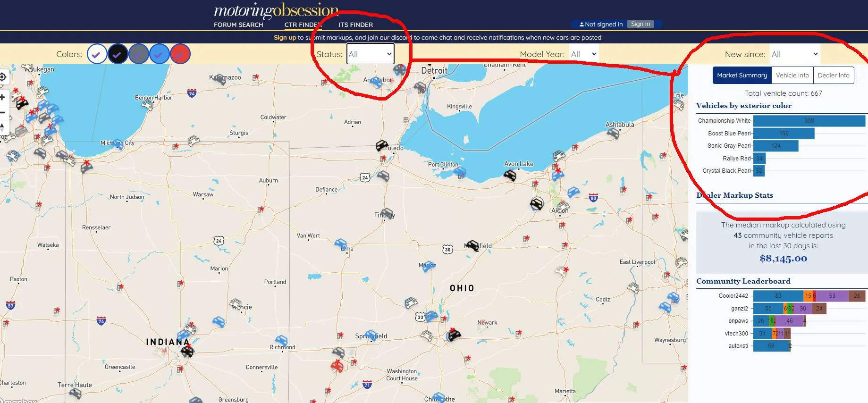Open the Model Year dropdown

pos(584,54)
